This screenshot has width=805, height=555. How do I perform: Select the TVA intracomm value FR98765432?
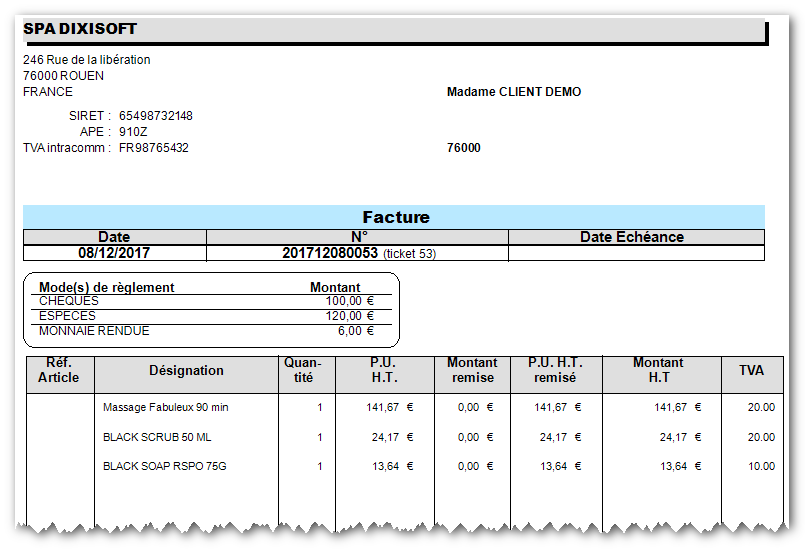(154, 148)
